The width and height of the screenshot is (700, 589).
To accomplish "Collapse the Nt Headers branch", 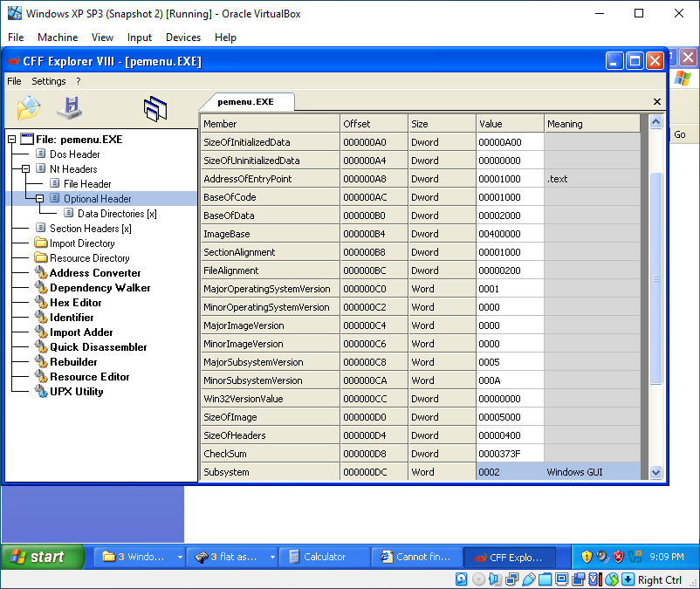I will pyautogui.click(x=26, y=168).
